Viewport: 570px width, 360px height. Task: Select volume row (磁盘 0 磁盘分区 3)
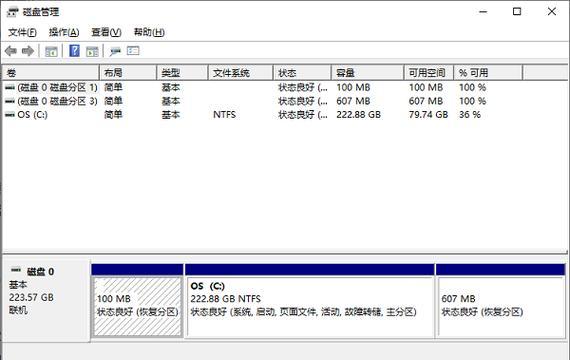[x=262, y=101]
